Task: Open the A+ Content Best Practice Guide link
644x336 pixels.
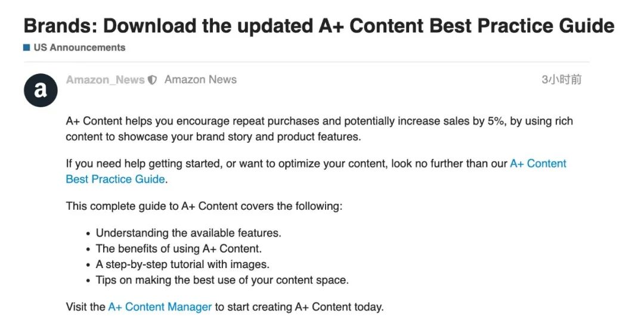Action: tap(538, 164)
